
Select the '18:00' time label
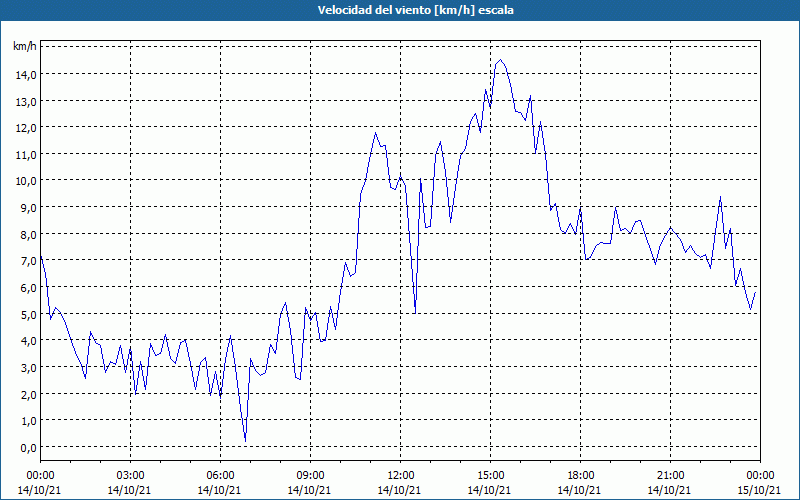(580, 476)
